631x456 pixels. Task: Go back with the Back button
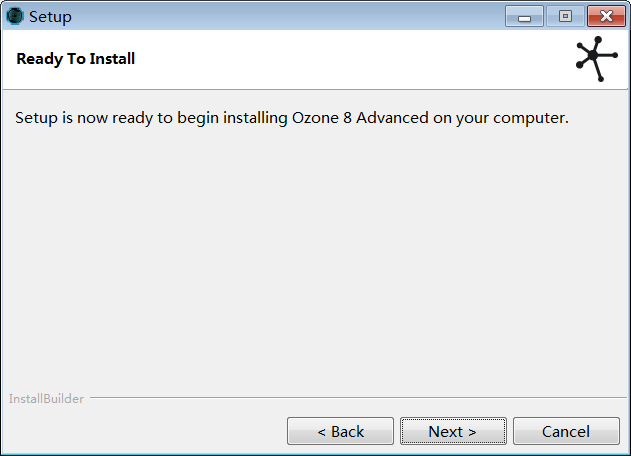click(x=340, y=431)
